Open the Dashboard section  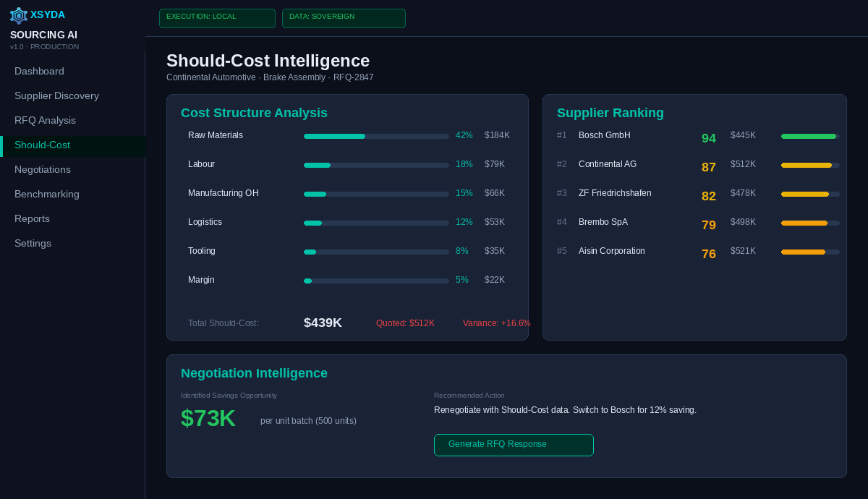click(x=39, y=71)
